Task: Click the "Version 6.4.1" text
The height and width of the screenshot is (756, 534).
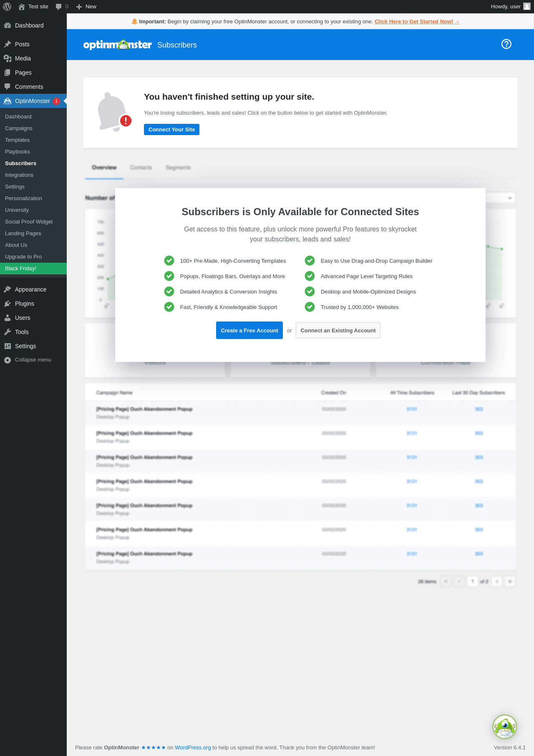Action: (x=510, y=748)
